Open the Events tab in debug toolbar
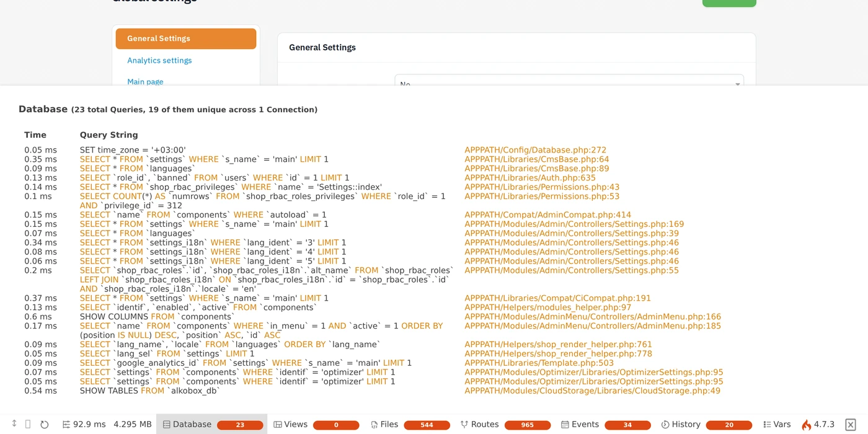This screenshot has height=434, width=868. (606, 425)
